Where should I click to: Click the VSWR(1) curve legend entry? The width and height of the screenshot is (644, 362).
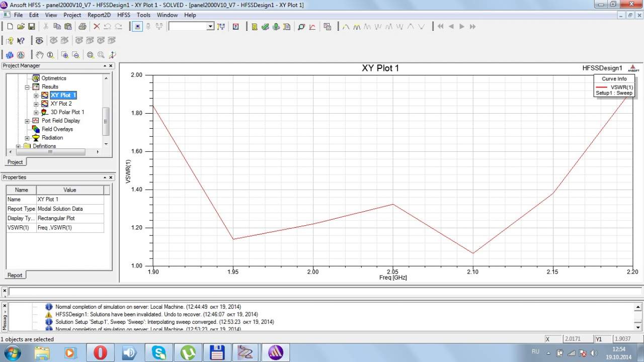614,87
